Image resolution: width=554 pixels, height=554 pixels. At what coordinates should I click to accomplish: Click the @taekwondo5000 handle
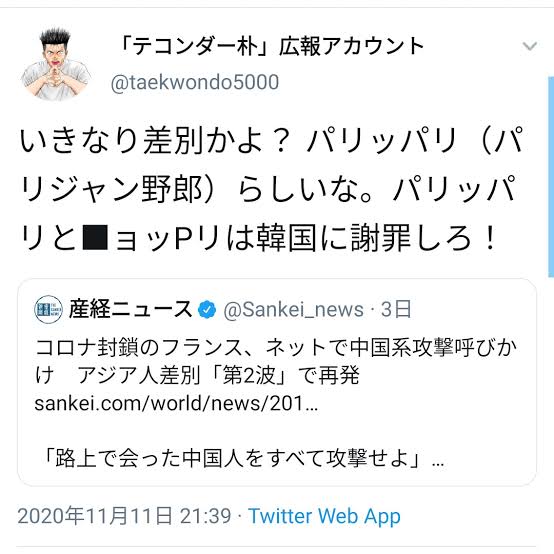tap(195, 83)
